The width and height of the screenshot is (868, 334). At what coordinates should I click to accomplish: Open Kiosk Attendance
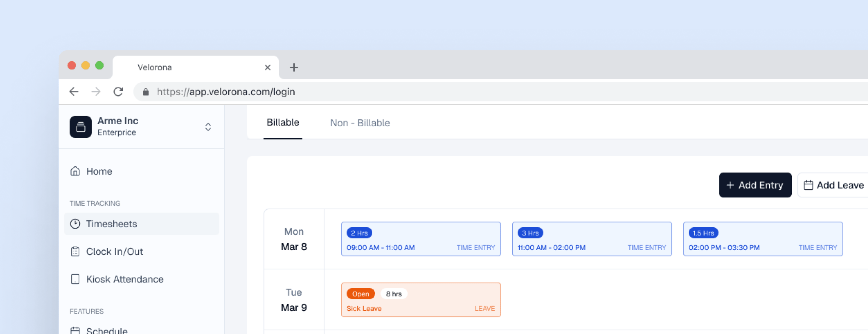(x=124, y=279)
